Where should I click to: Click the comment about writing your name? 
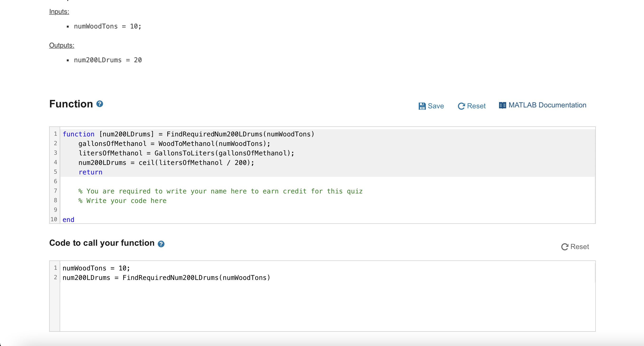pyautogui.click(x=220, y=191)
